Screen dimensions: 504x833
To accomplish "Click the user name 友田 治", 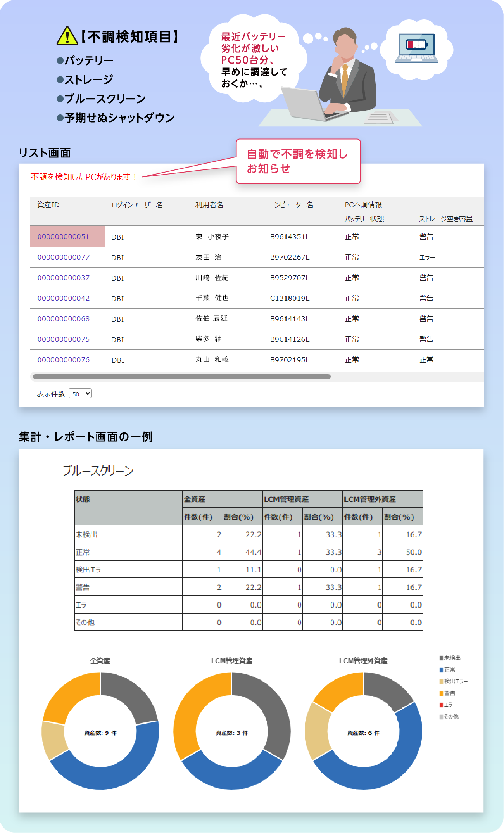I will (x=209, y=257).
